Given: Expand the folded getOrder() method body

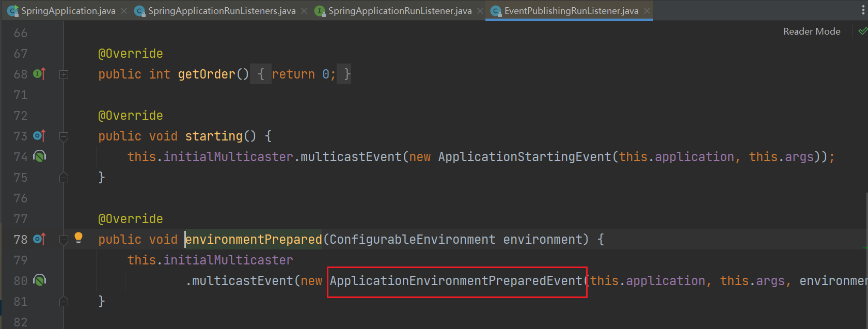Looking at the screenshot, I should (64, 74).
